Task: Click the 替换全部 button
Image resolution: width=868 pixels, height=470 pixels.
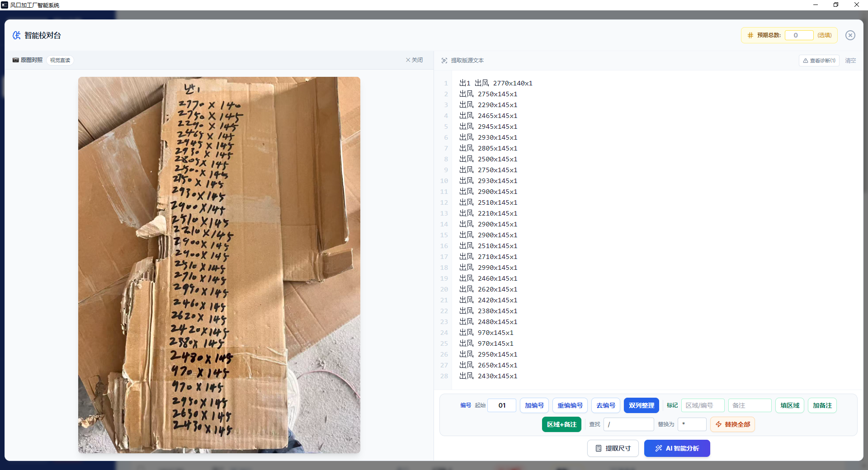Action: (732, 424)
